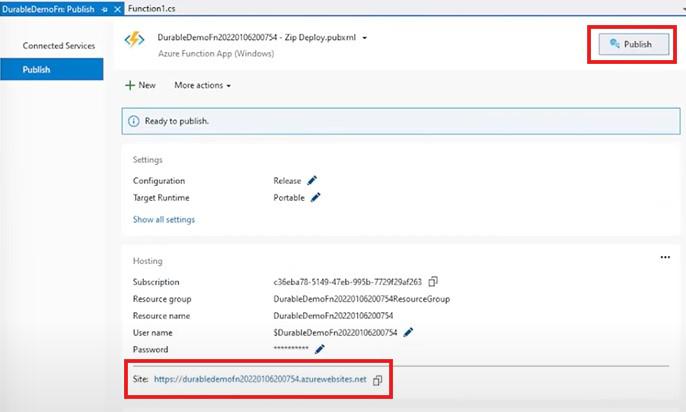The height and width of the screenshot is (412, 686).
Task: Open the durabledemofn azurewebsites.net site link
Action: tap(260, 379)
